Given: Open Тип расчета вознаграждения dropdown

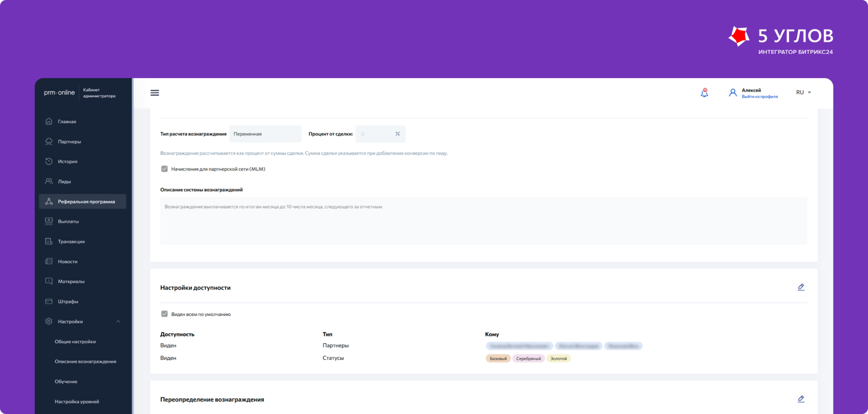Looking at the screenshot, I should point(266,134).
